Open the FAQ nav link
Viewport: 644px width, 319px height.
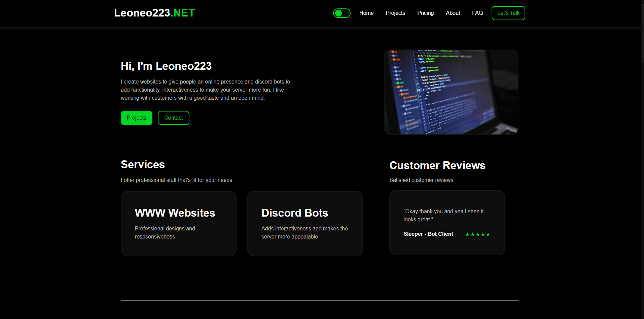(477, 13)
